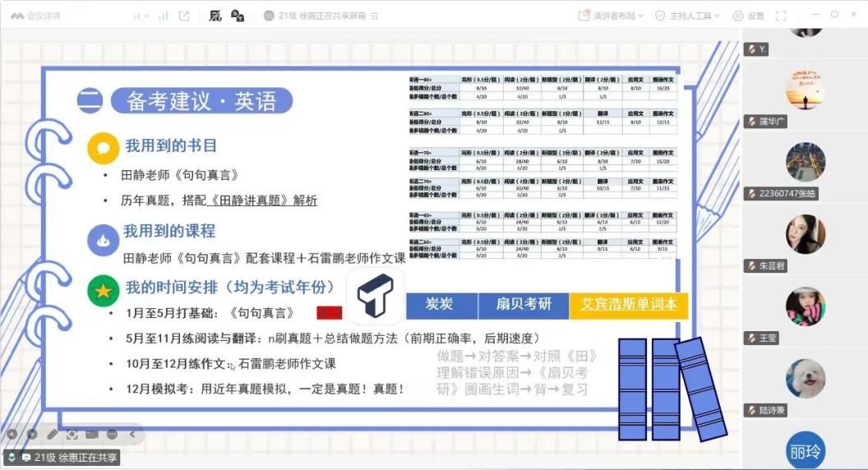The height and width of the screenshot is (470, 868).
Task: Open 设置 settings
Action: click(748, 16)
